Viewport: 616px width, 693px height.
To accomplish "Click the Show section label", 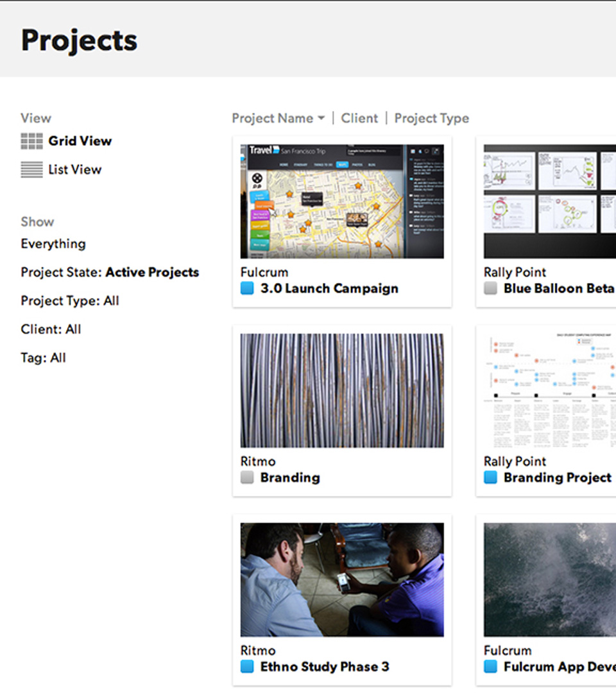I will pos(38,222).
